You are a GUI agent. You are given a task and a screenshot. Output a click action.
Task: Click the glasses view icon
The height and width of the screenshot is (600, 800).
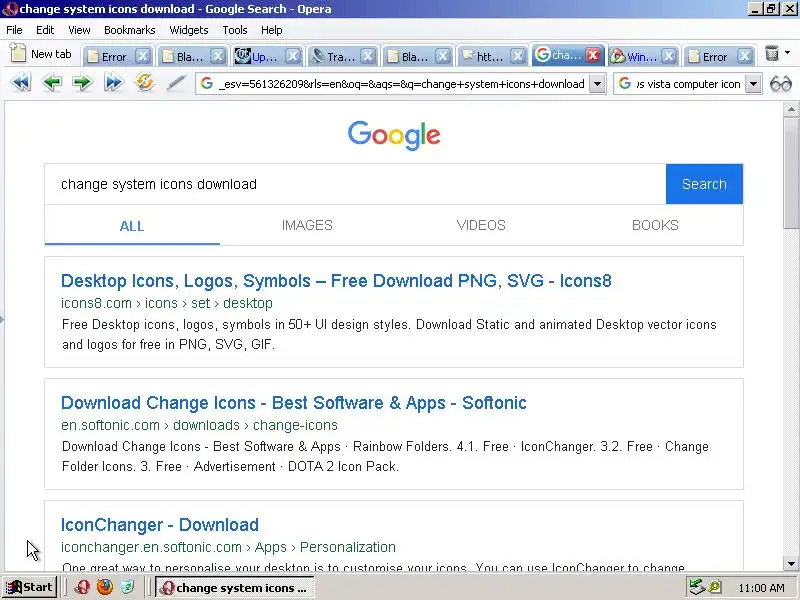pos(781,83)
